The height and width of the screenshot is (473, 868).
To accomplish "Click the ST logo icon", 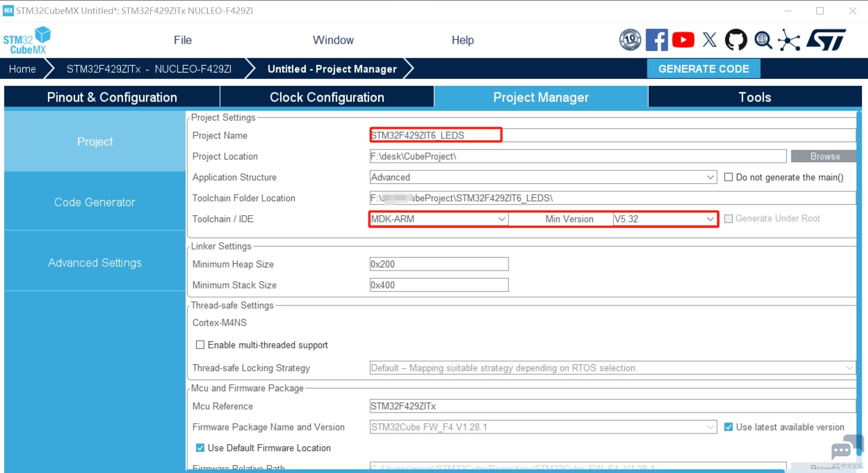I will pos(826,40).
